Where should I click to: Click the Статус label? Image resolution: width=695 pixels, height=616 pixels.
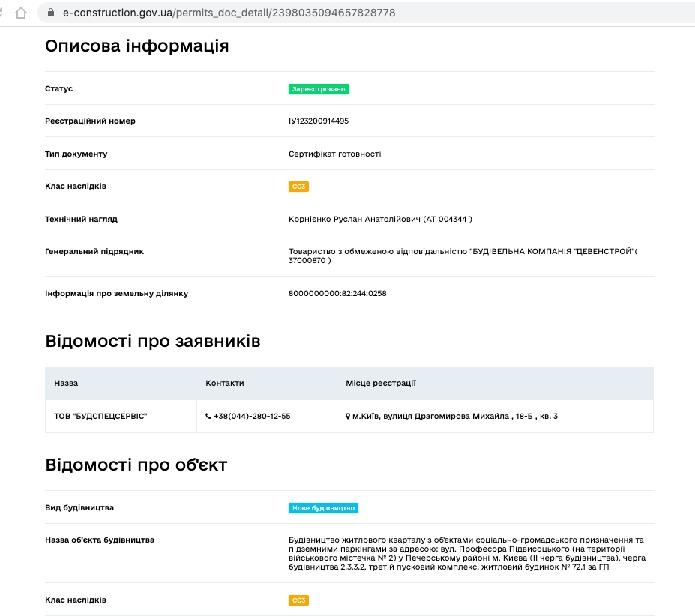pos(59,88)
